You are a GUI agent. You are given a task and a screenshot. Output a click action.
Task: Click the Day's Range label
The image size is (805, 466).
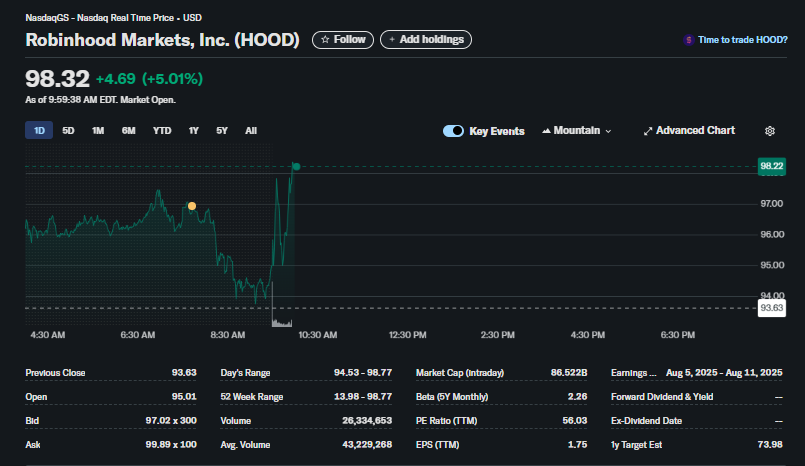point(245,373)
